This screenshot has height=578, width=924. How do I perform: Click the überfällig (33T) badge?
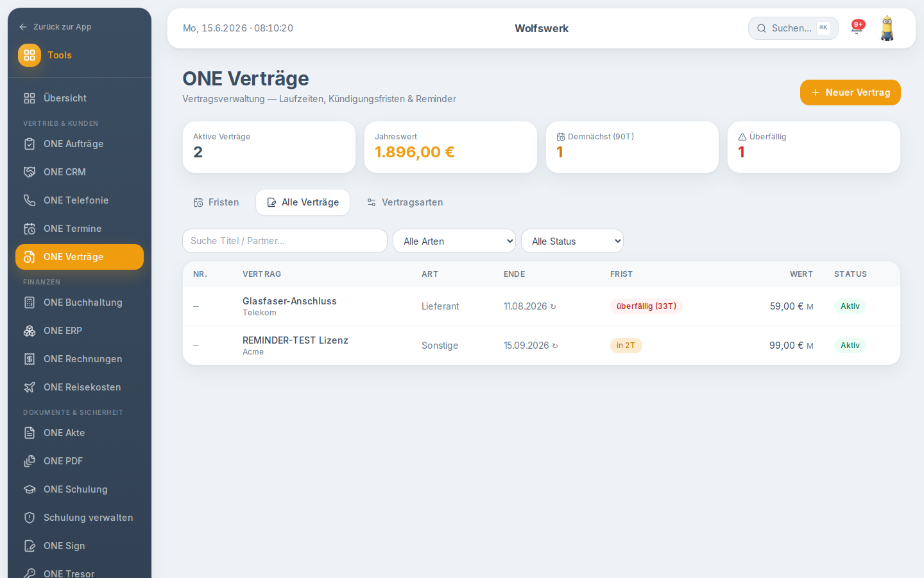(646, 306)
